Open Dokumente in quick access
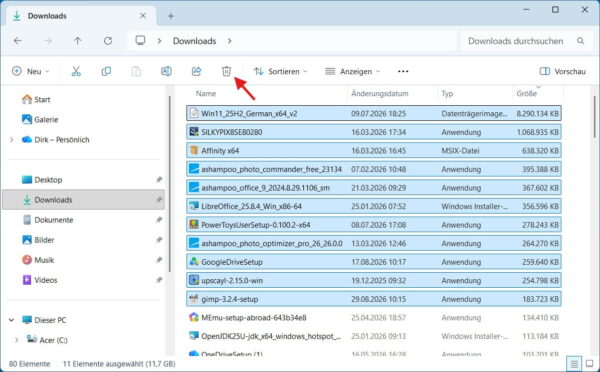Image resolution: width=600 pixels, height=372 pixels. [x=47, y=220]
